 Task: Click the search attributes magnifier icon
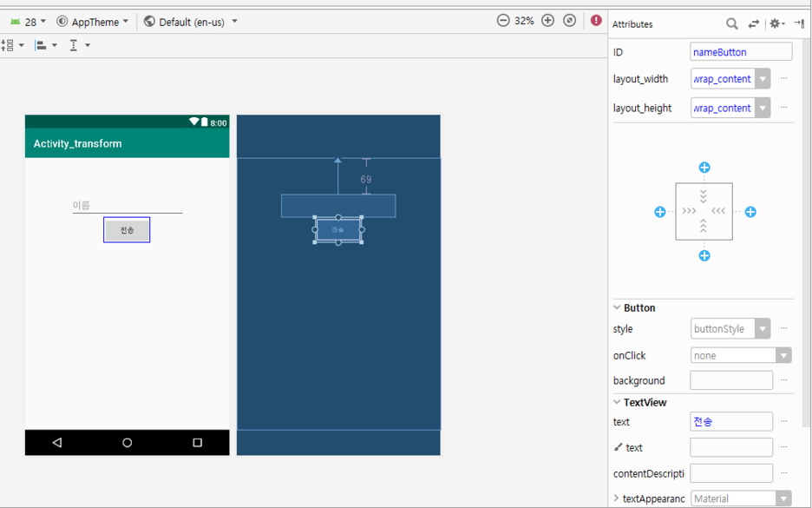click(731, 23)
